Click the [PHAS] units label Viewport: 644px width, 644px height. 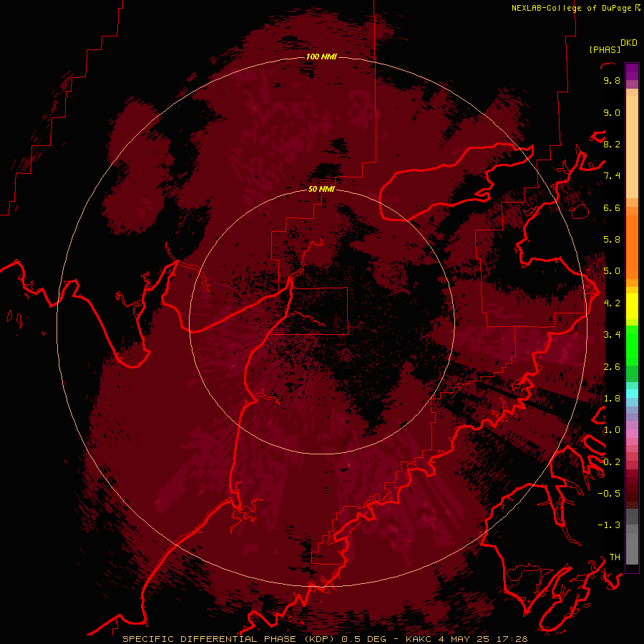(605, 49)
